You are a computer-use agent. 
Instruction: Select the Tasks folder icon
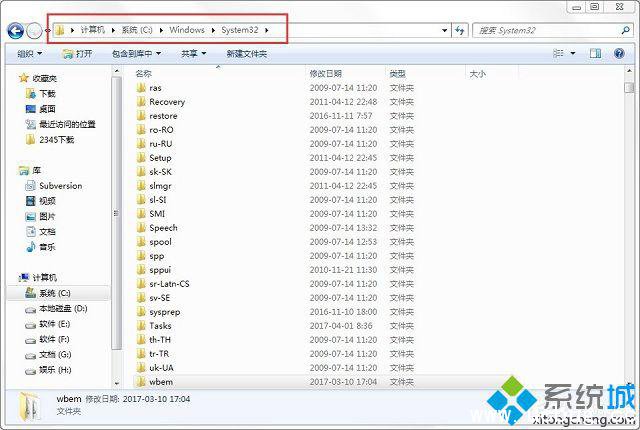(x=141, y=326)
